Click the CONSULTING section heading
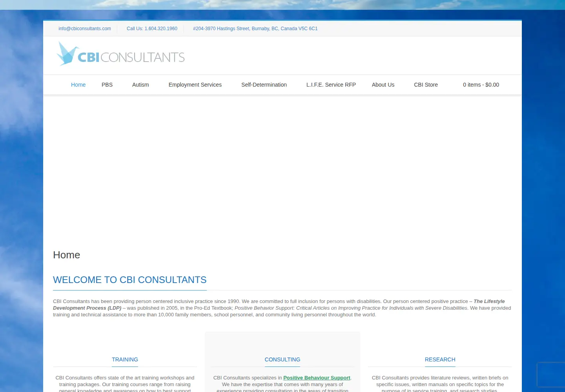 282,359
